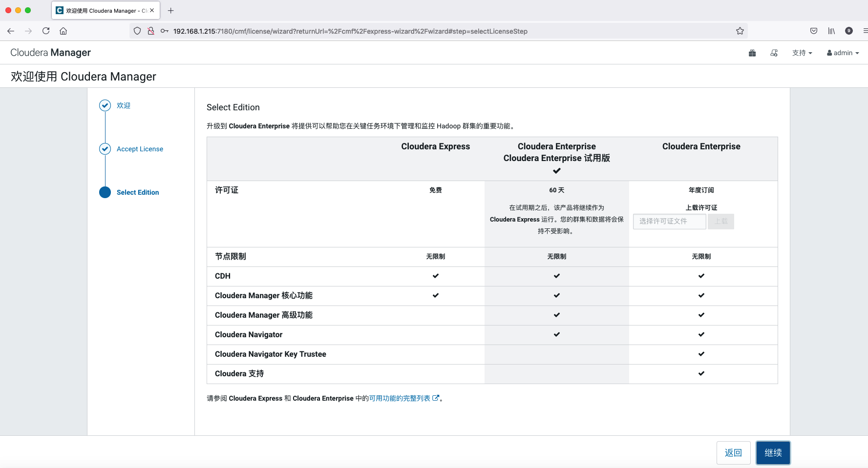Viewport: 868px width, 468px height.
Task: Click the Key Trustee checkmark under Cloudera Enterprise
Action: click(x=701, y=354)
